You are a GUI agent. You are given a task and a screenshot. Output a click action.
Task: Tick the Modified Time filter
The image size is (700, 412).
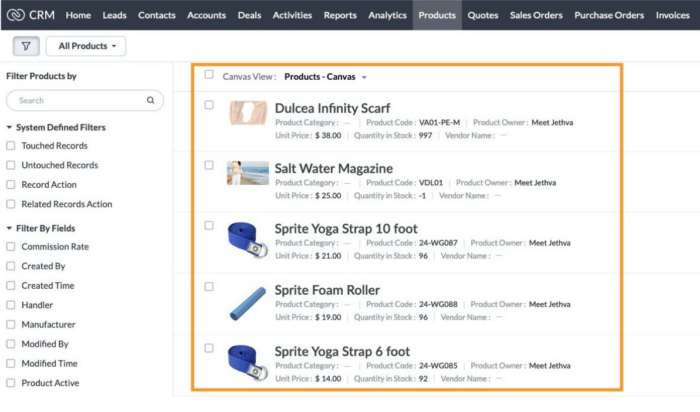pyautogui.click(x=11, y=364)
